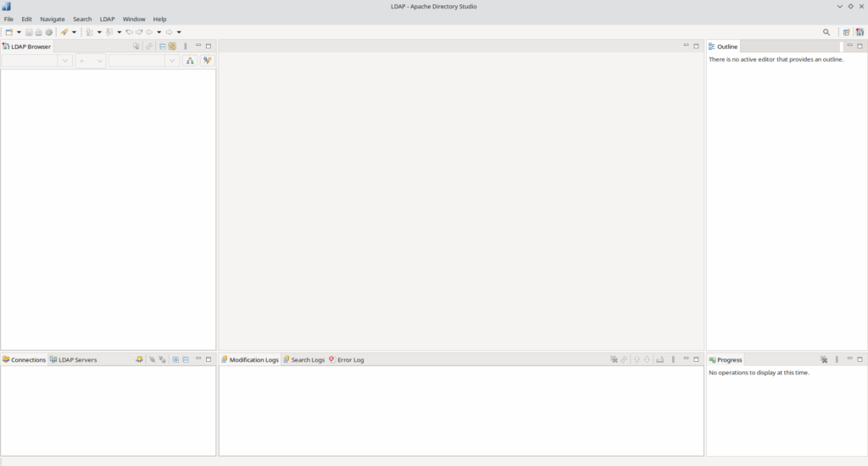This screenshot has height=466, width=868.
Task: Click inside the quick search attribute field
Action: 30,60
